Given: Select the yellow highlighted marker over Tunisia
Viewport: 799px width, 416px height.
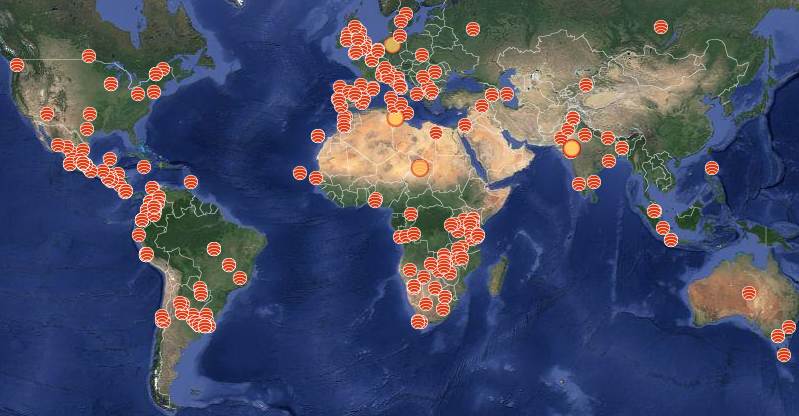Looking at the screenshot, I should 395,118.
